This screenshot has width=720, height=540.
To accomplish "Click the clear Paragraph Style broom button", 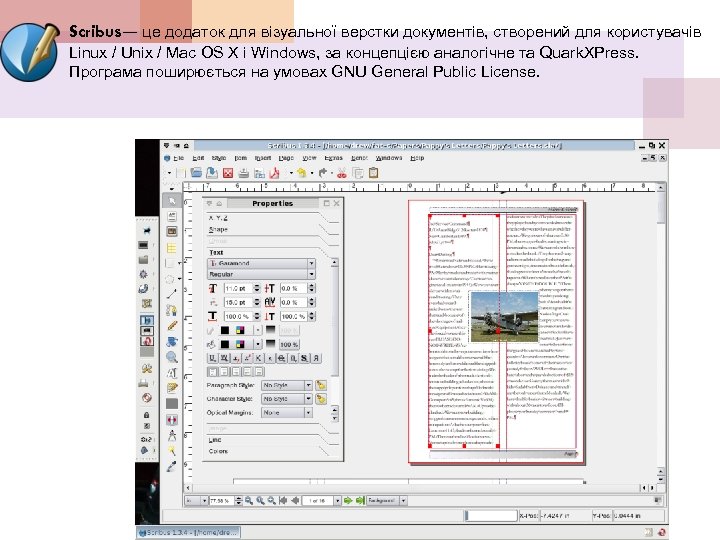I will pyautogui.click(x=321, y=385).
